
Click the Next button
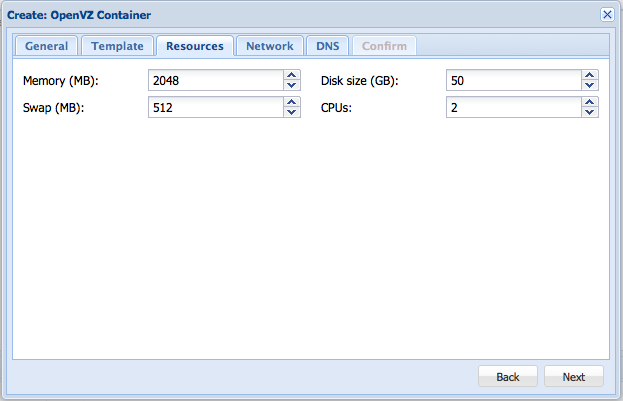point(574,376)
